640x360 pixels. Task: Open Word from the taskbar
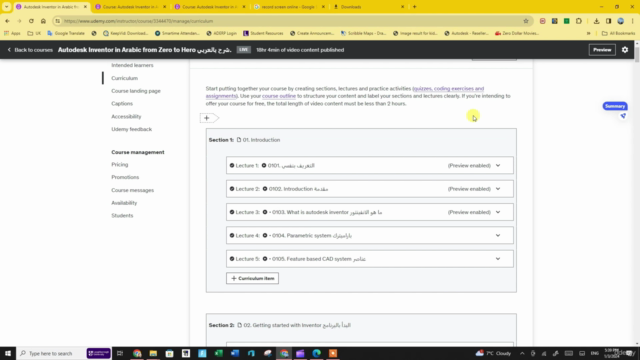pos(235,353)
